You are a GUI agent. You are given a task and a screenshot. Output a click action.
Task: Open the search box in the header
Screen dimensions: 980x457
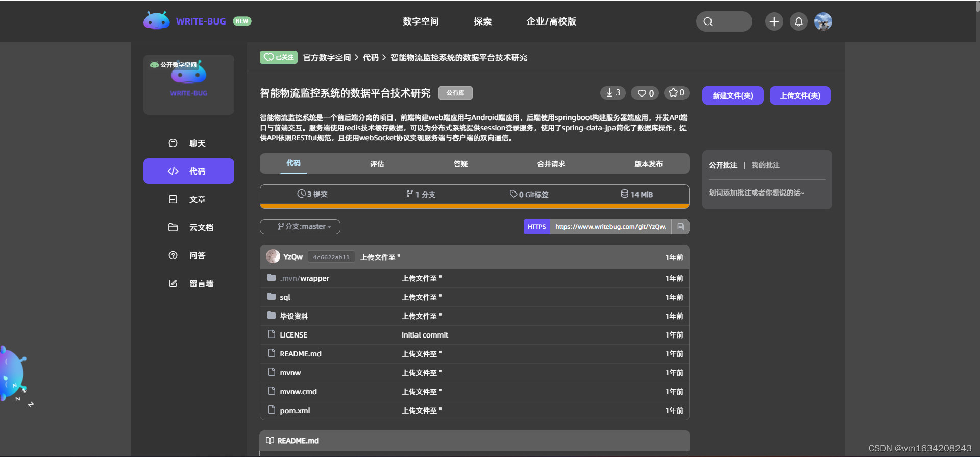click(724, 21)
